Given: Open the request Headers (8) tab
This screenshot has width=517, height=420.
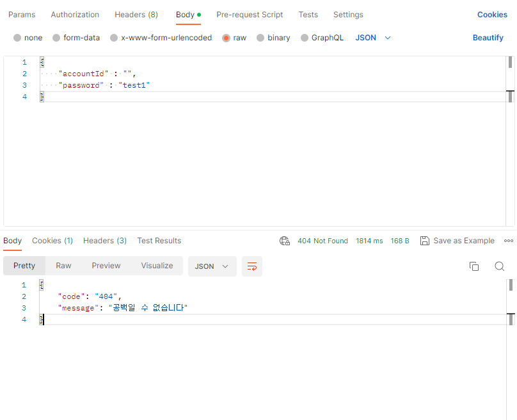Looking at the screenshot, I should (x=136, y=15).
